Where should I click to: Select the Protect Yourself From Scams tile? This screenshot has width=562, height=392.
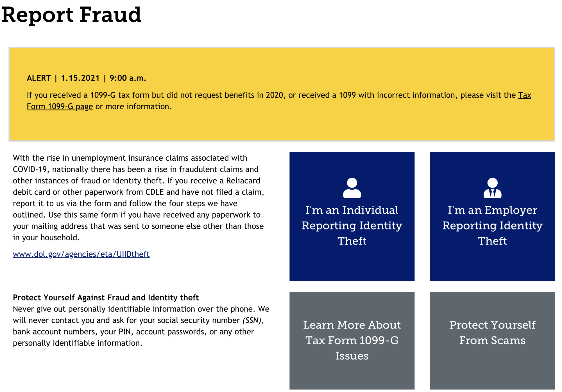pos(492,333)
